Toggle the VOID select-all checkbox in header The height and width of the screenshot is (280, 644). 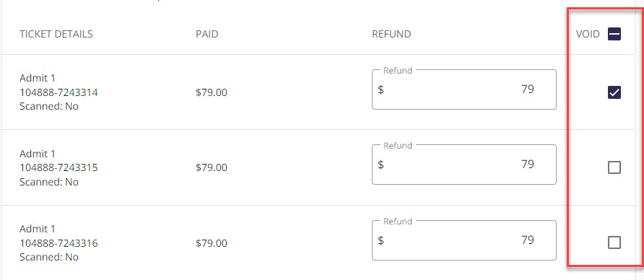pos(614,34)
